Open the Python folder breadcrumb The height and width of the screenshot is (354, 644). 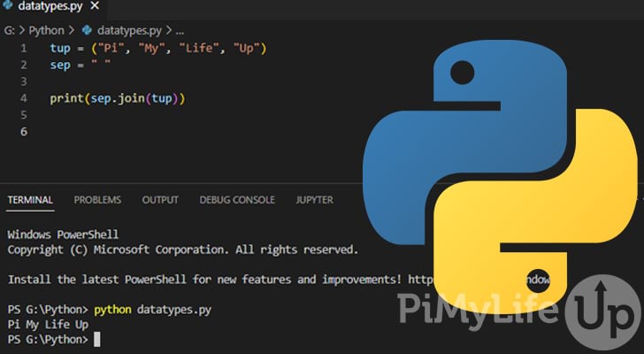tap(46, 30)
